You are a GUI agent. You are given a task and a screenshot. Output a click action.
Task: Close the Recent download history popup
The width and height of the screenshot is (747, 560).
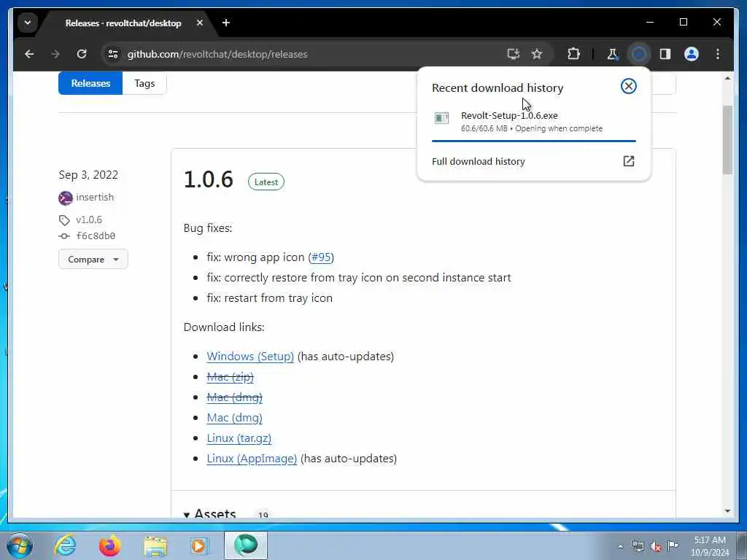pos(628,86)
